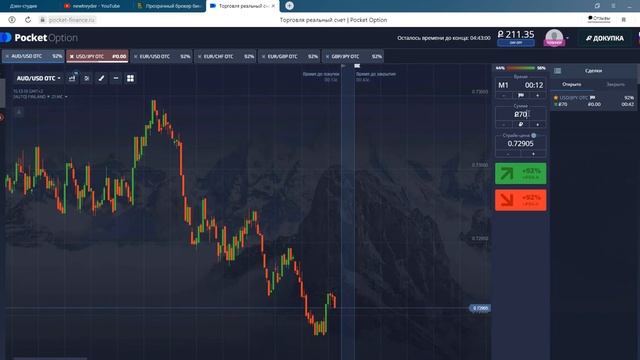Open the chart type settings icon
The height and width of the screenshot is (360, 640).
coord(72,78)
